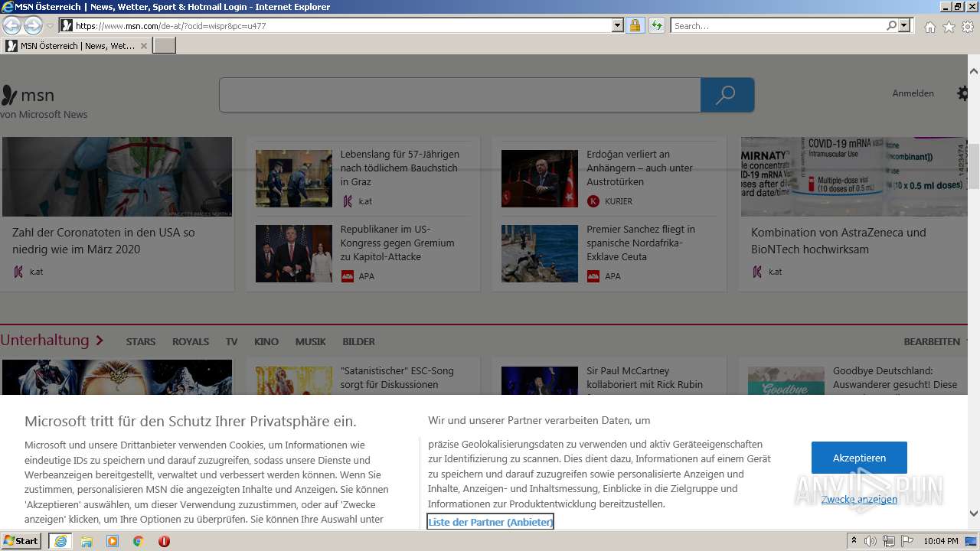Open the file explorer taskbar icon

(87, 541)
